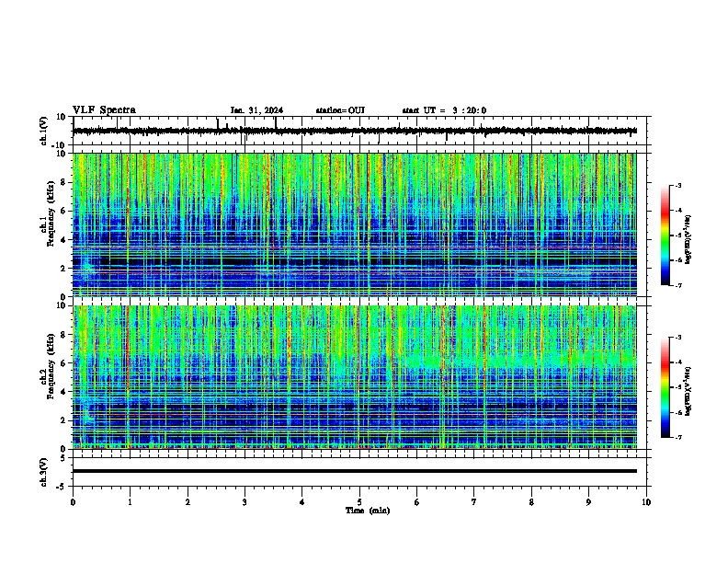Click the -3 label on ch.2 color bar
Image resolution: width=728 pixels, height=563 pixels.
678,338
